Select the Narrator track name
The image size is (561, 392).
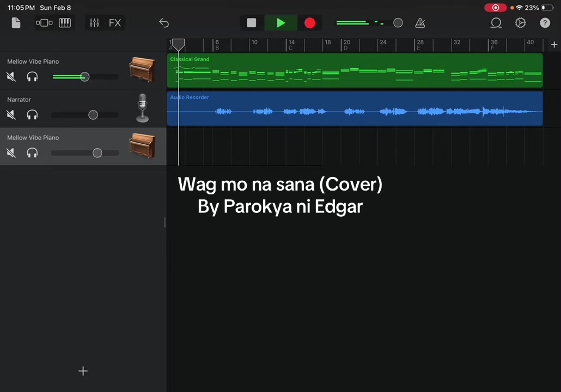point(19,100)
